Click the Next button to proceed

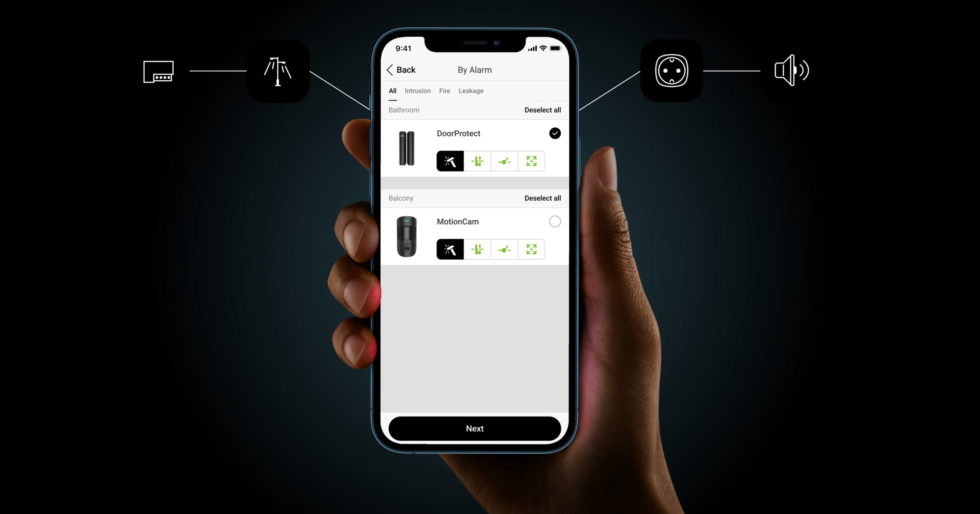(474, 428)
